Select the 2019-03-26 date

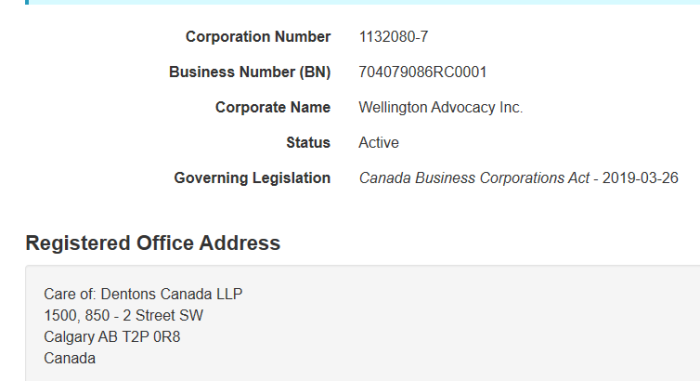pyautogui.click(x=640, y=178)
